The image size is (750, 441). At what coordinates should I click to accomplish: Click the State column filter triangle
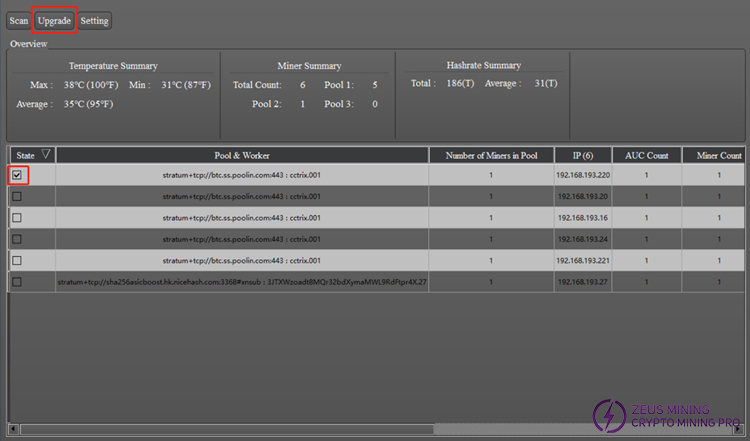(x=46, y=155)
